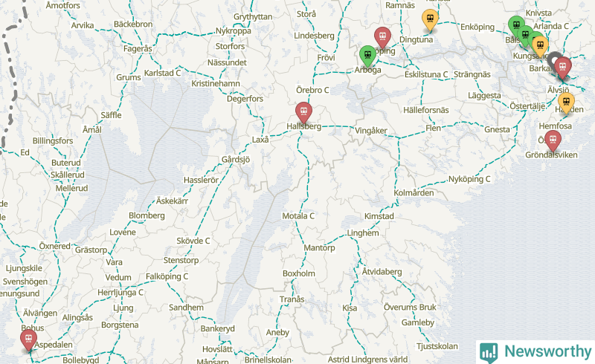Click the green train marker at Arboga

(x=367, y=56)
